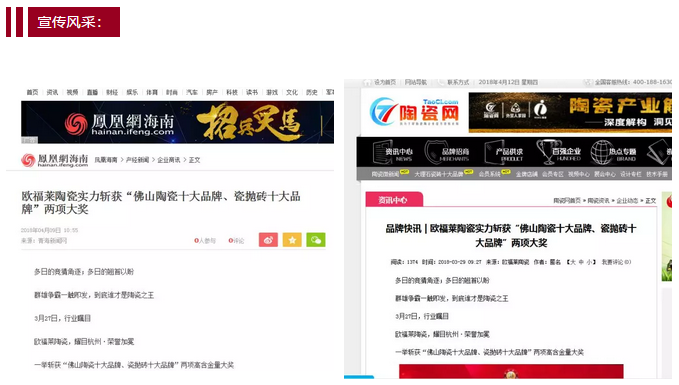
Task: Click 企业动态 breadcrumb on Taoci page
Action: point(627,201)
